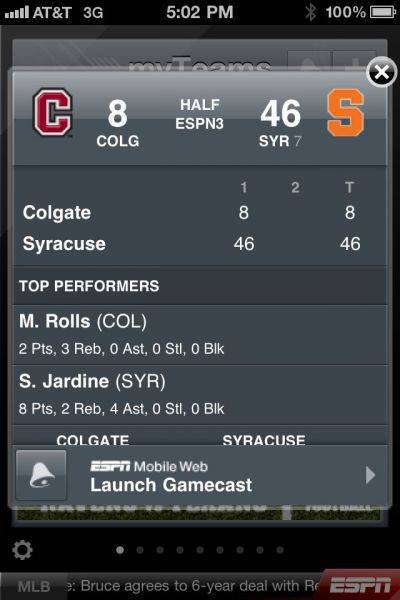Screen dimensions: 400x600
Task: Tap the MLB news ticker label
Action: click(x=34, y=586)
